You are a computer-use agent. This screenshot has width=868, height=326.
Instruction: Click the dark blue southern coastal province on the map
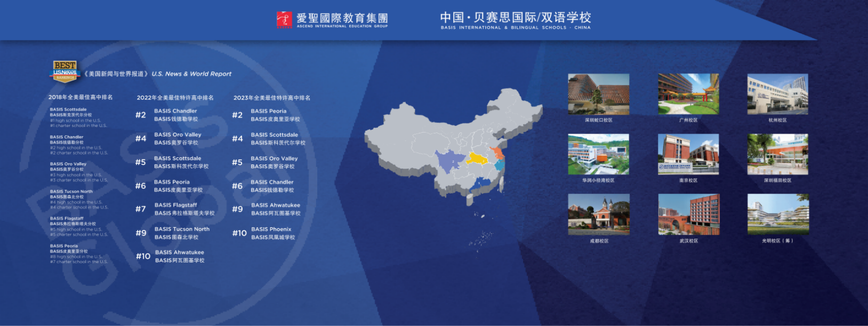click(481, 183)
